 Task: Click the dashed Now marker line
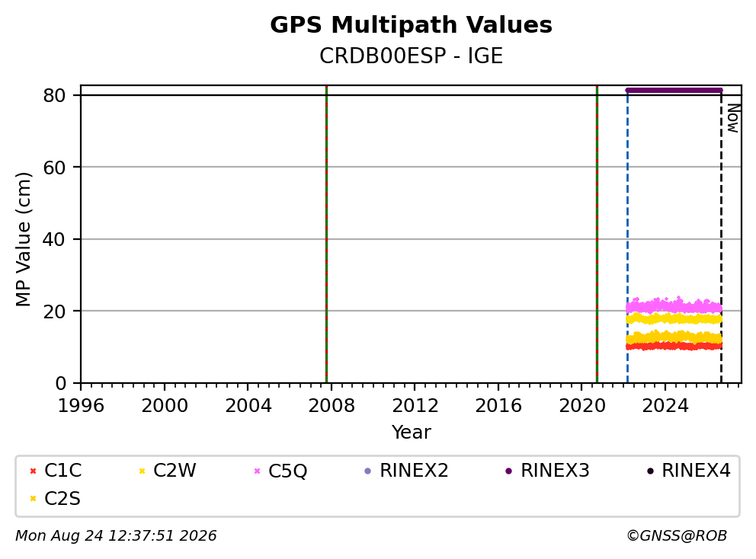[721, 236]
